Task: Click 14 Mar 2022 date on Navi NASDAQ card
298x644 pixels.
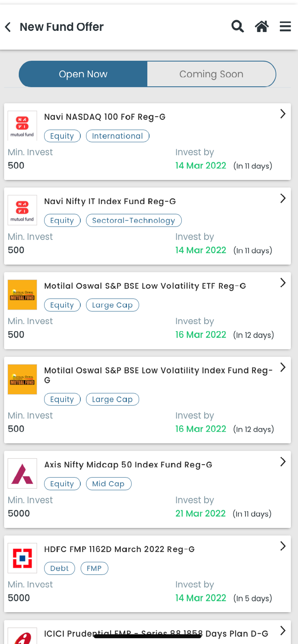Action: [201, 166]
